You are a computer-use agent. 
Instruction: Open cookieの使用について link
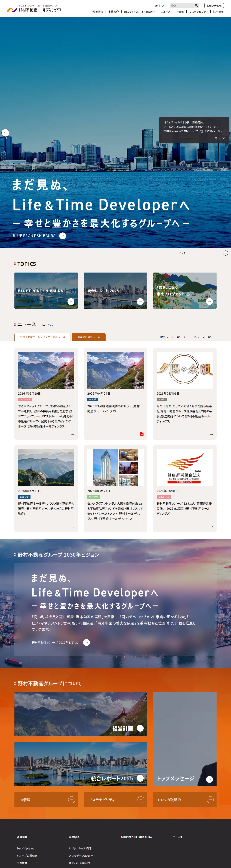[185, 131]
